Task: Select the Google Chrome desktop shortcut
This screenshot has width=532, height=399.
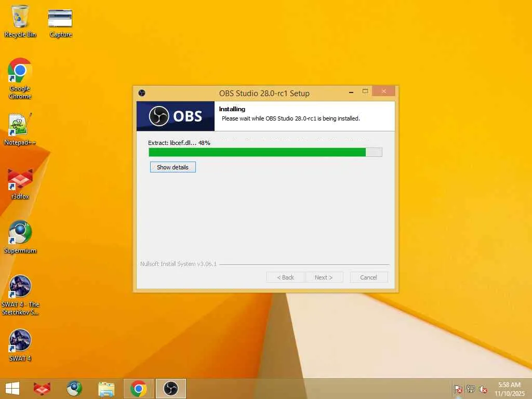Action: coord(20,79)
